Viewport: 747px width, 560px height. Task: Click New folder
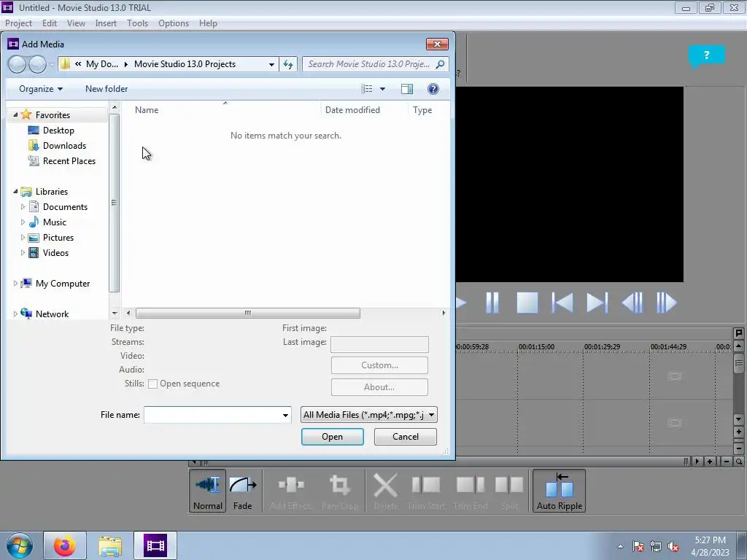click(107, 89)
